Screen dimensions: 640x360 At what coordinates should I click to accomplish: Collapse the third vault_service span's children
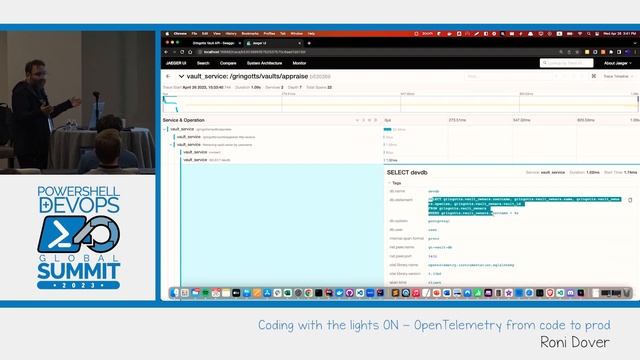pos(171,144)
